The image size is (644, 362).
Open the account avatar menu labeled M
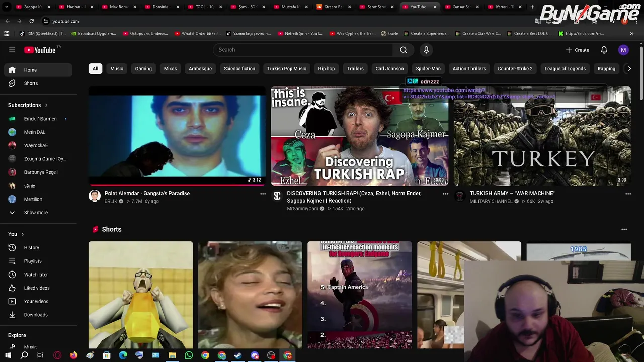pos(623,50)
